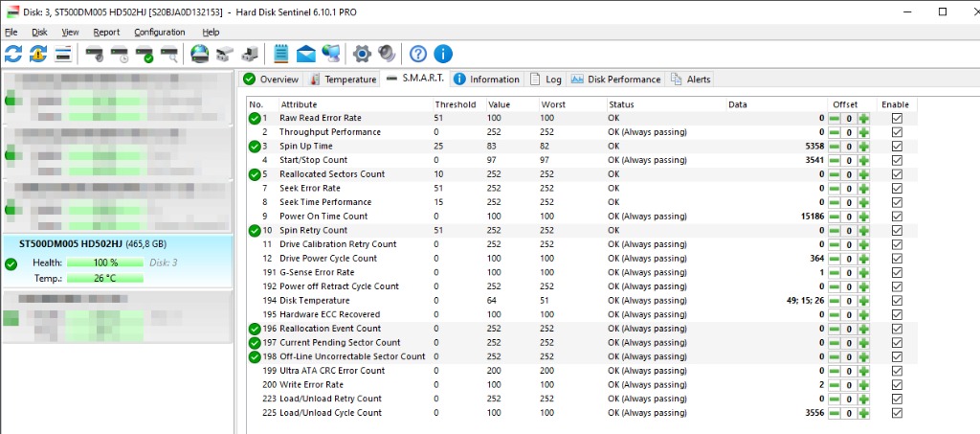Screen dimensions: 980x434
Task: Click green check icon beside Reallocated Sectors Count
Action: (255, 174)
